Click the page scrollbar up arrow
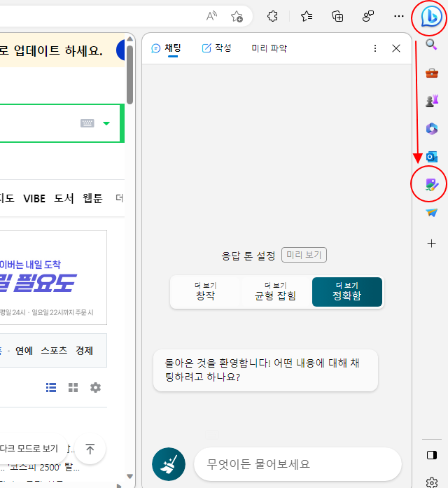The width and height of the screenshot is (448, 488). pyautogui.click(x=130, y=39)
